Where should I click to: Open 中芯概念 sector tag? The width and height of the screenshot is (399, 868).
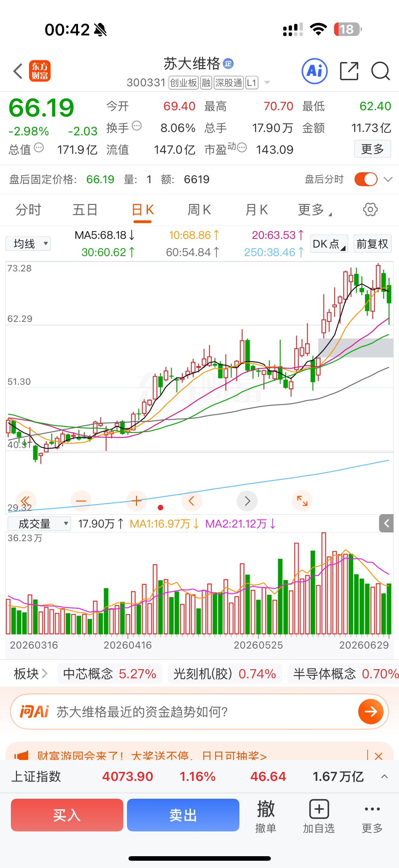coord(110,674)
